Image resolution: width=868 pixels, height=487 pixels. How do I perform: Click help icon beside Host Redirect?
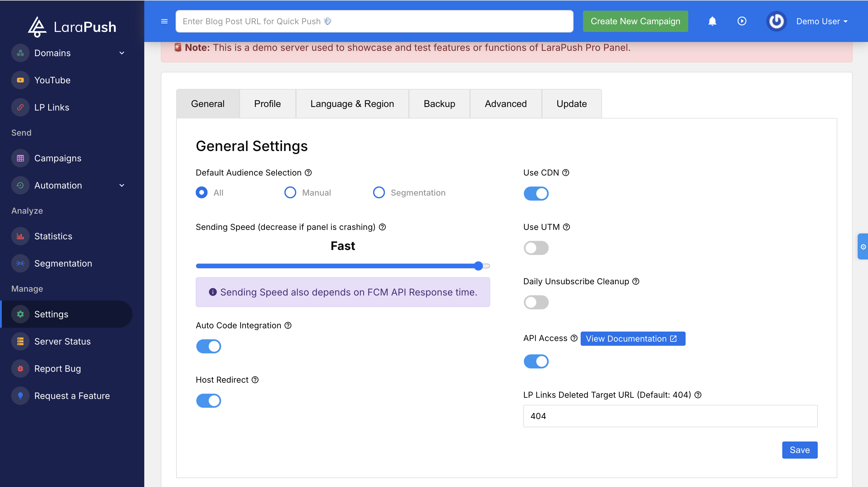255,380
